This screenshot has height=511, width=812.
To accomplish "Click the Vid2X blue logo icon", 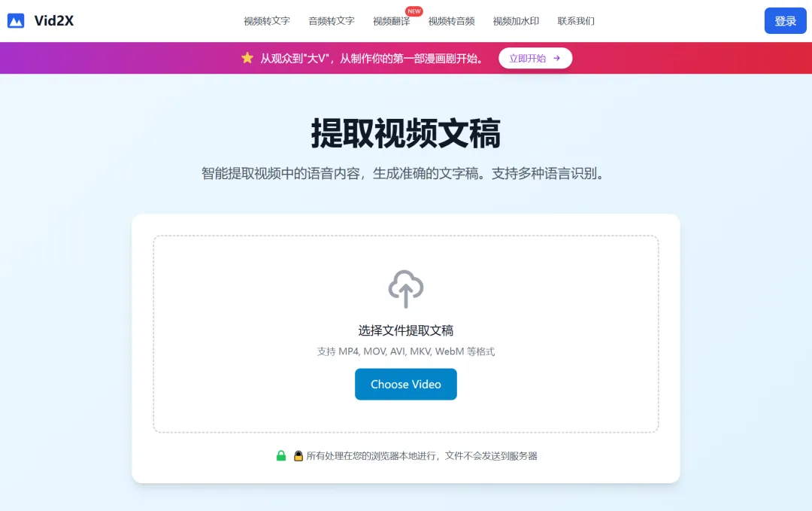I will tap(16, 21).
